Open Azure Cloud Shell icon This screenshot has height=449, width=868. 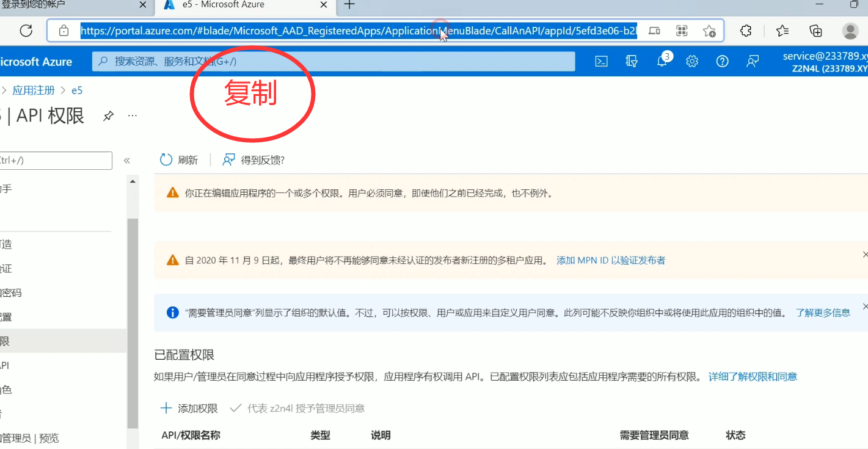click(601, 61)
